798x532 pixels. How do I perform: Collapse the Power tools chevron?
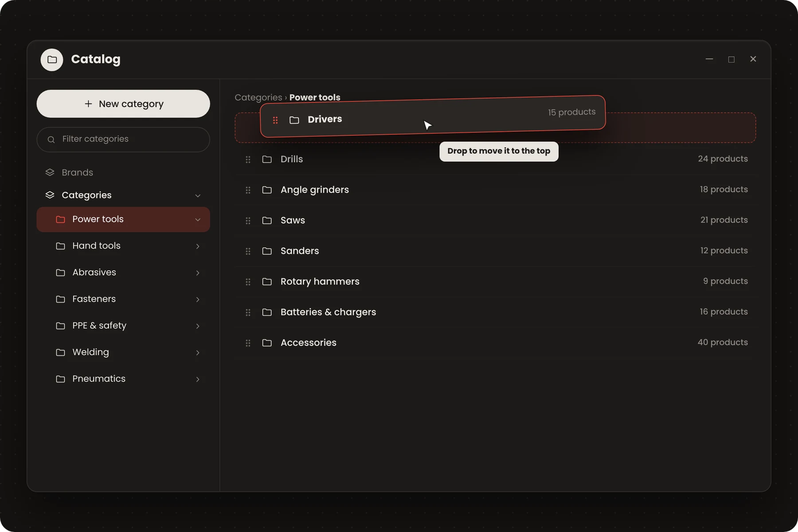point(198,219)
